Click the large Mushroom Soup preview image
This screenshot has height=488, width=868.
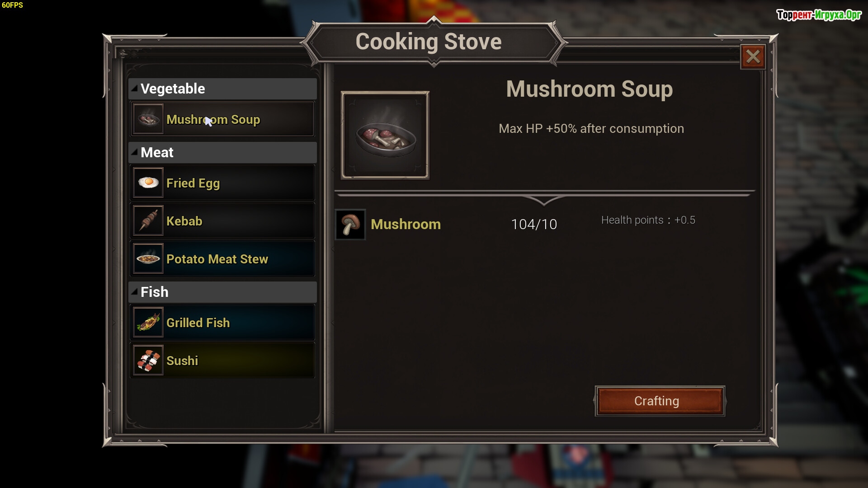[x=385, y=136]
